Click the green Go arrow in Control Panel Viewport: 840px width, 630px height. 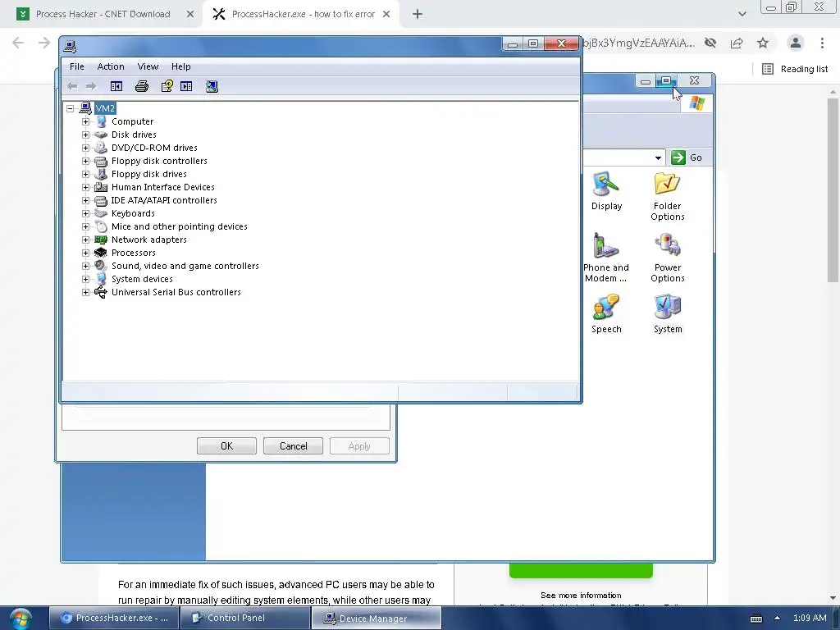click(678, 157)
